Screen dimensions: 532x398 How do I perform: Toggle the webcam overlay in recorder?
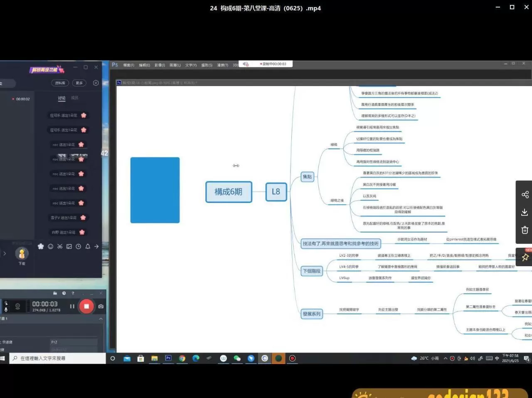click(x=17, y=307)
